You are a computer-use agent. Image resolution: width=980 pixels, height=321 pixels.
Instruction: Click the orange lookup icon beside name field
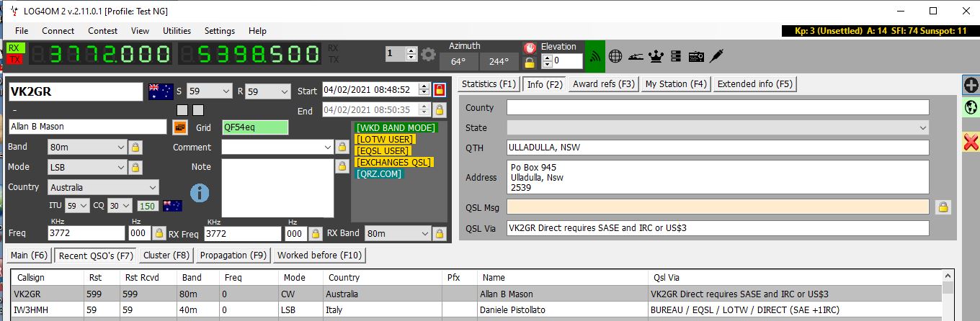coord(180,127)
